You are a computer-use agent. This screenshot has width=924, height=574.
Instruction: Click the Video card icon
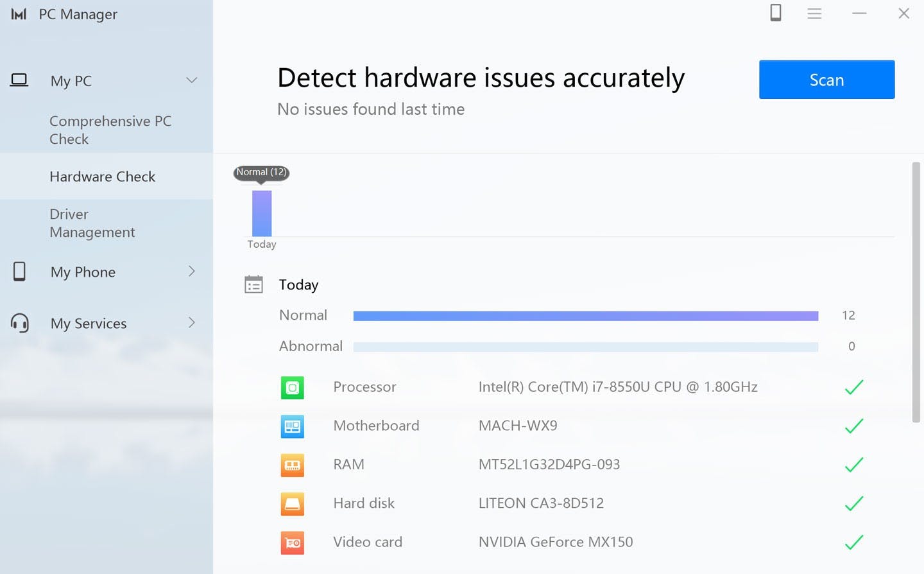coord(293,543)
